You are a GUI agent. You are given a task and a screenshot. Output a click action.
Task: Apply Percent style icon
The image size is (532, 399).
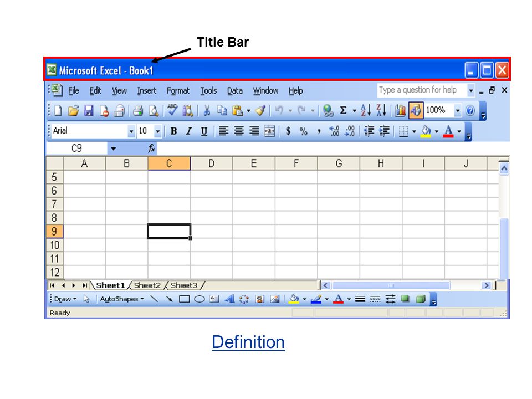click(303, 131)
